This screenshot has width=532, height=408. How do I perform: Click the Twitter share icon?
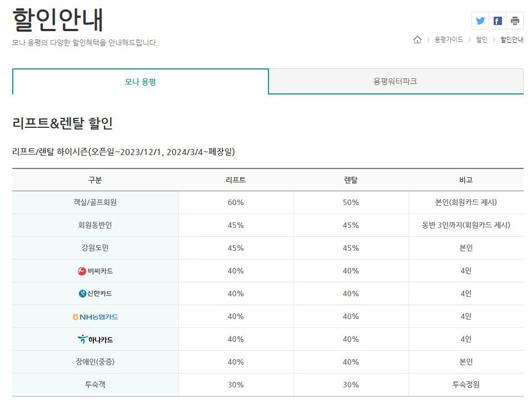click(479, 21)
